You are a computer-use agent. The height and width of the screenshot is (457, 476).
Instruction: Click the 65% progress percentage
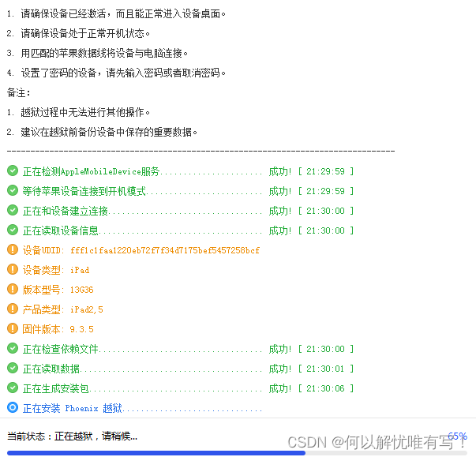[457, 436]
